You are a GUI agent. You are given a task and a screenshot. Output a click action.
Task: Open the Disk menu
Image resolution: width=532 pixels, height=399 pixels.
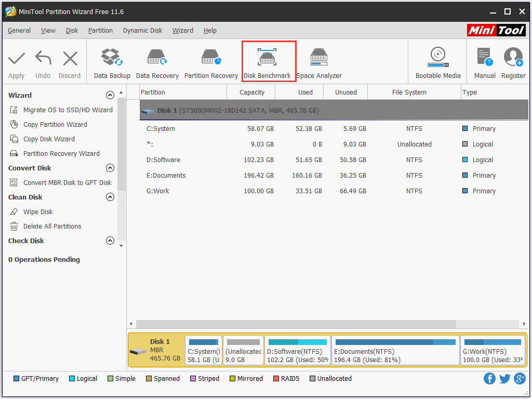pyautogui.click(x=72, y=31)
